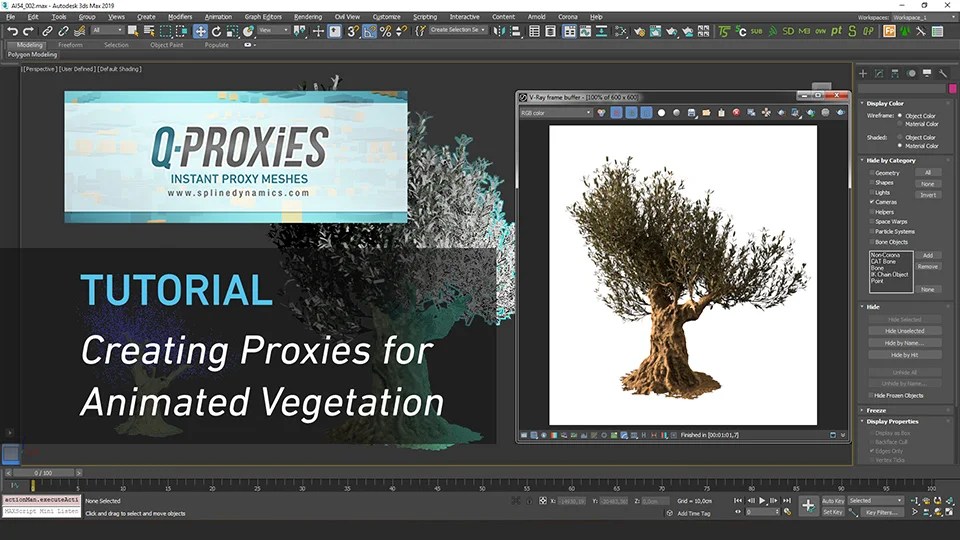The width and height of the screenshot is (960, 540).
Task: Click the green pt plugin icon
Action: click(x=836, y=31)
